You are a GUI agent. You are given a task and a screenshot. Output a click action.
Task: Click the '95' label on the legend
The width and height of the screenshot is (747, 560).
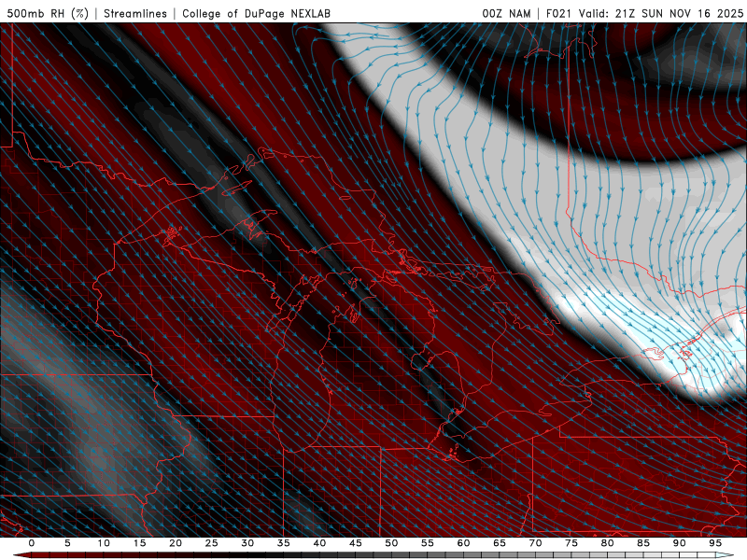coord(715,543)
